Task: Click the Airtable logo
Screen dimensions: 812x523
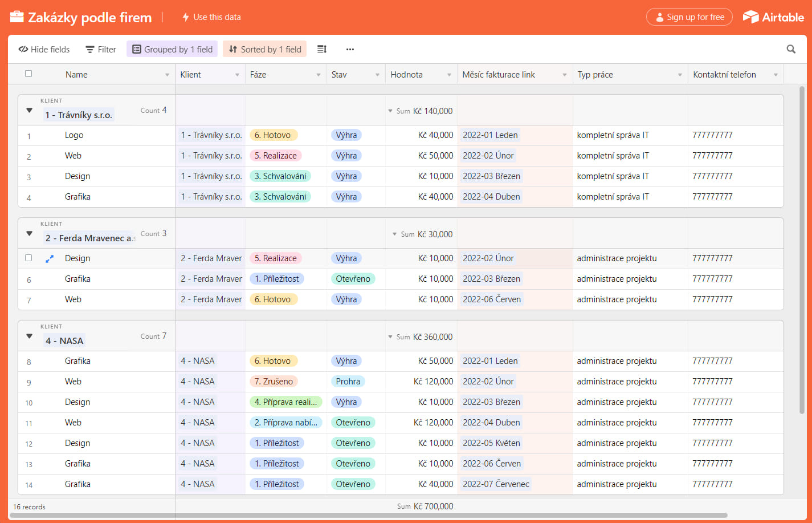Action: tap(773, 17)
